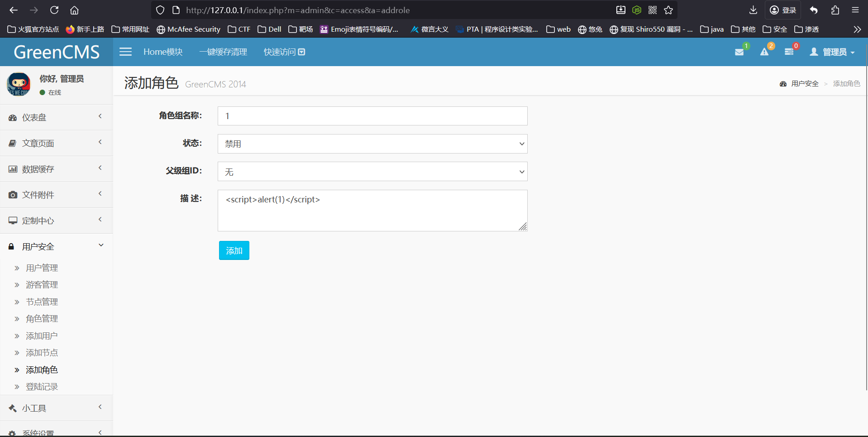Open the mail envelope notifications icon
The width and height of the screenshot is (868, 437).
click(x=739, y=52)
